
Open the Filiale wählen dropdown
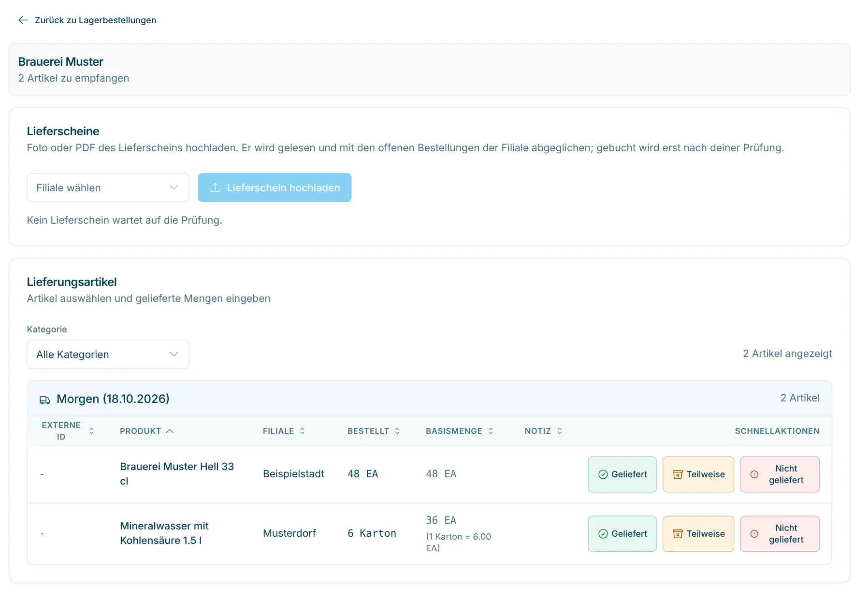click(x=108, y=187)
